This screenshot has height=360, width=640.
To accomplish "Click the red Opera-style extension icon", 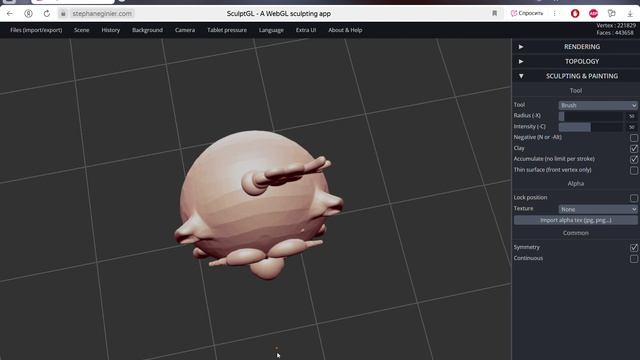I will pos(575,13).
